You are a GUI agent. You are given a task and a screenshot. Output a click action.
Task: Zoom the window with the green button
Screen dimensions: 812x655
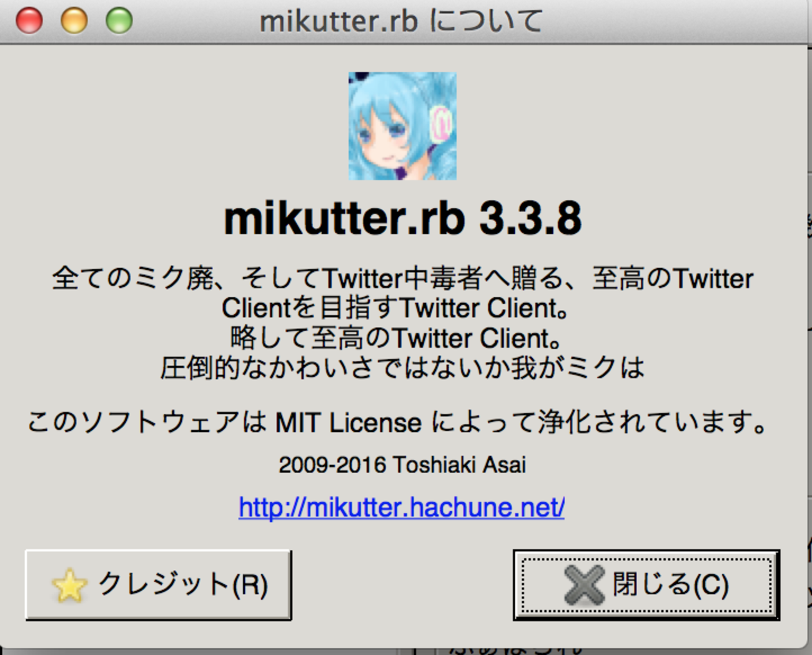[119, 21]
